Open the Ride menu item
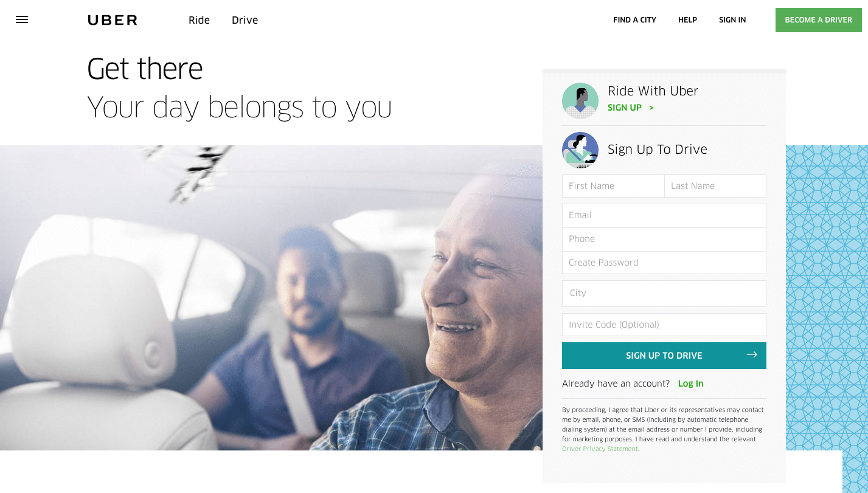The width and height of the screenshot is (868, 493). pyautogui.click(x=199, y=20)
